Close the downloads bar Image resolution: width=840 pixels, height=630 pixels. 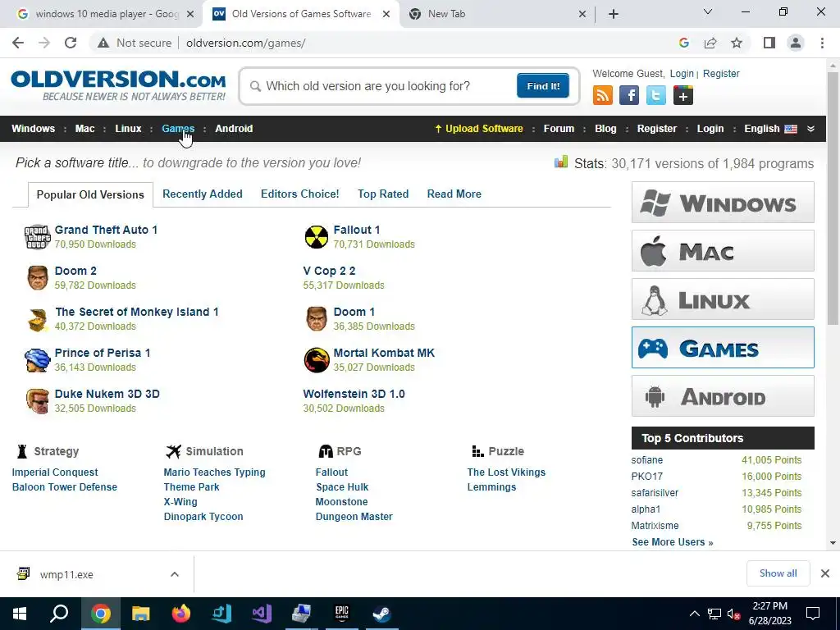pyautogui.click(x=825, y=573)
